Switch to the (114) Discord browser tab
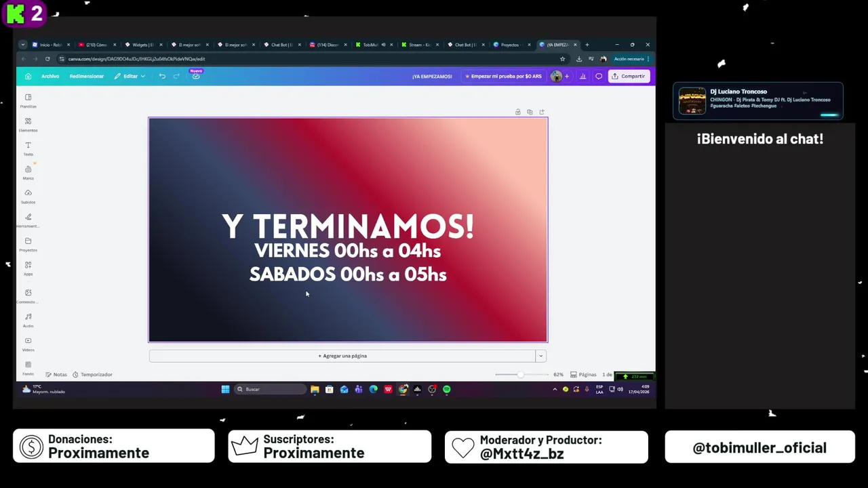 click(328, 45)
